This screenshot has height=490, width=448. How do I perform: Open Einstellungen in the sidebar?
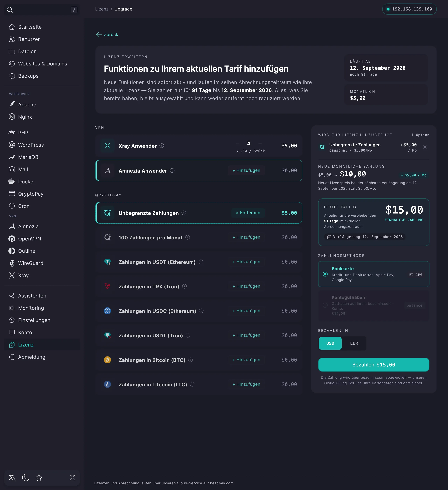(42, 320)
